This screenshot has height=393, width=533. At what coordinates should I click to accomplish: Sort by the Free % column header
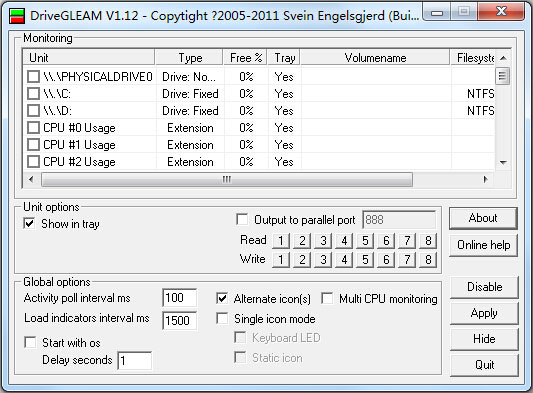tap(245, 57)
